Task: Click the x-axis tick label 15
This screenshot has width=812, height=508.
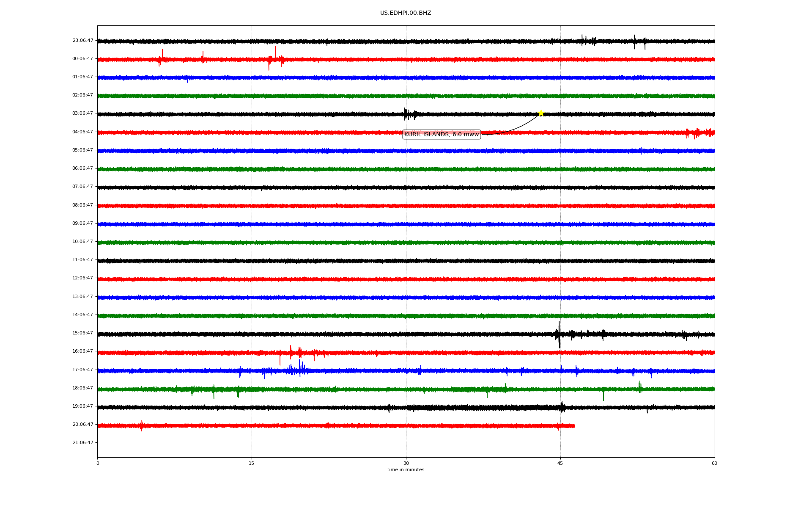Action: coord(252,464)
